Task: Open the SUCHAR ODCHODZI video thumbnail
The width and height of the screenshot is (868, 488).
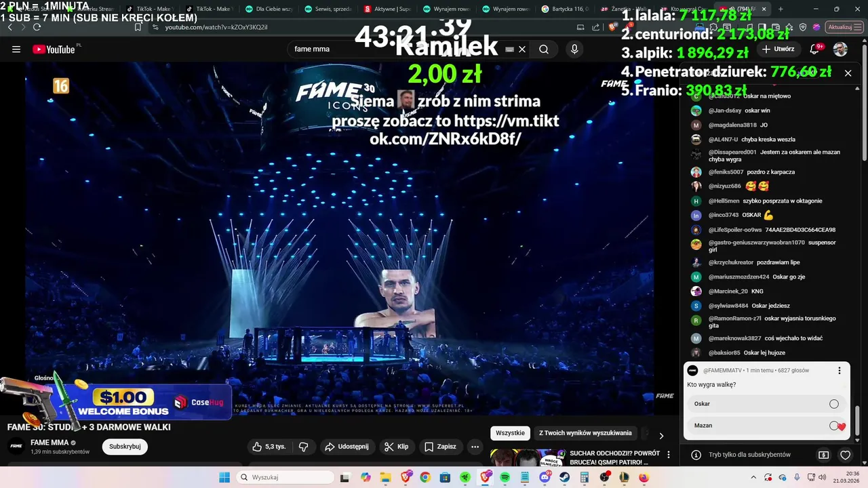Action: [x=528, y=457]
